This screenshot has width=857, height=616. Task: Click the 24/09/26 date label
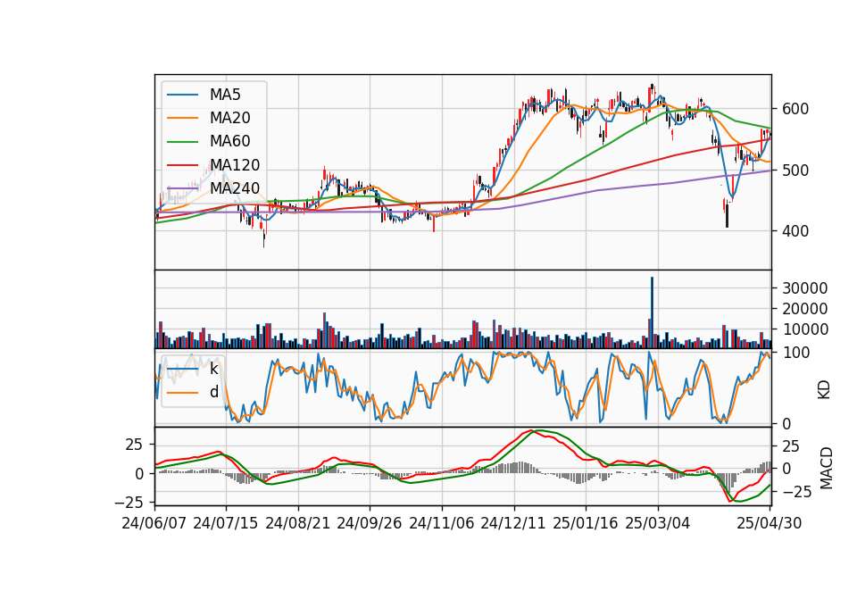click(x=370, y=523)
